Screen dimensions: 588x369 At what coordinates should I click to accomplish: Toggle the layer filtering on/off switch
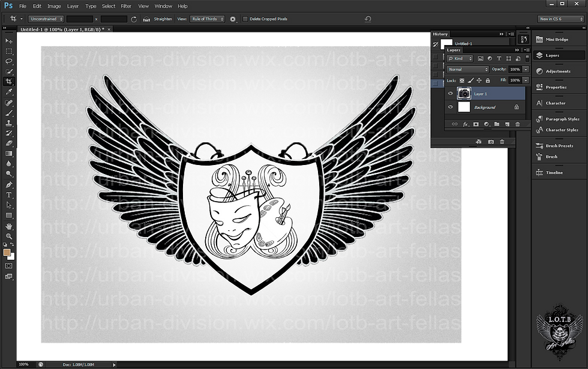(x=527, y=58)
